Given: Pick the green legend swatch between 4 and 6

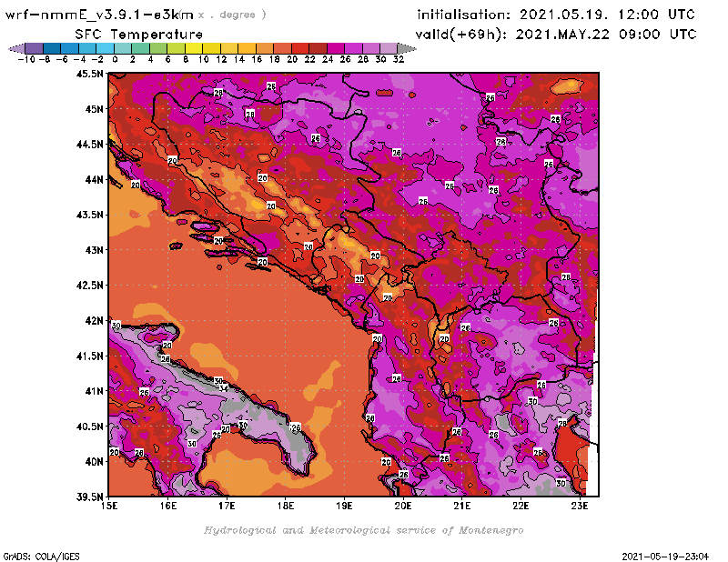Looking at the screenshot, I should [x=158, y=48].
